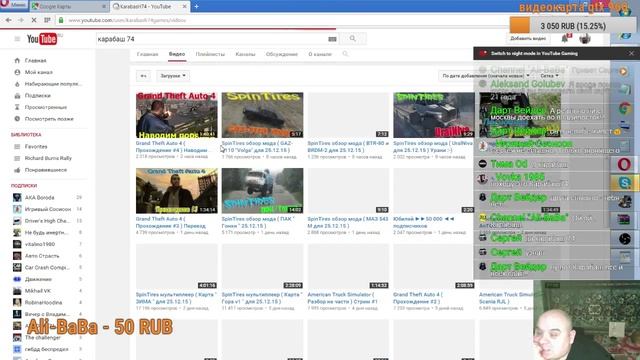The image size is (640, 360).
Task: Open Мой канал in sidebar
Action: point(39,72)
